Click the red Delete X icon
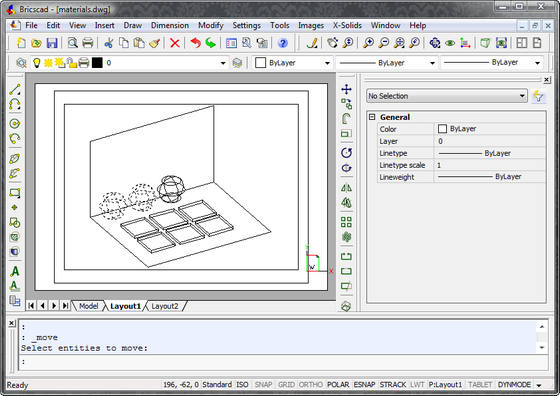The height and width of the screenshot is (396, 560). 175,43
